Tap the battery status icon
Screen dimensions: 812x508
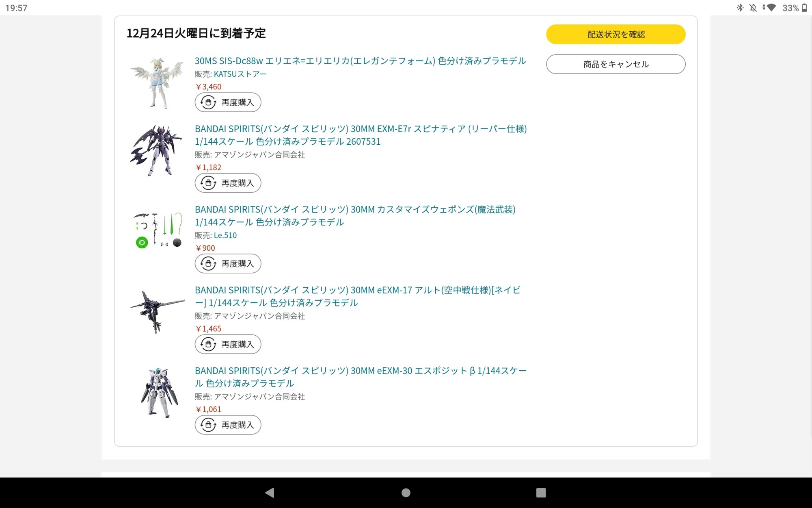(804, 8)
